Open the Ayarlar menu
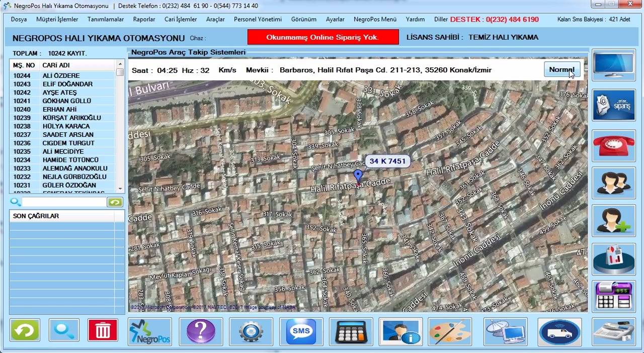Screen dimensions: 644x353 (335, 20)
